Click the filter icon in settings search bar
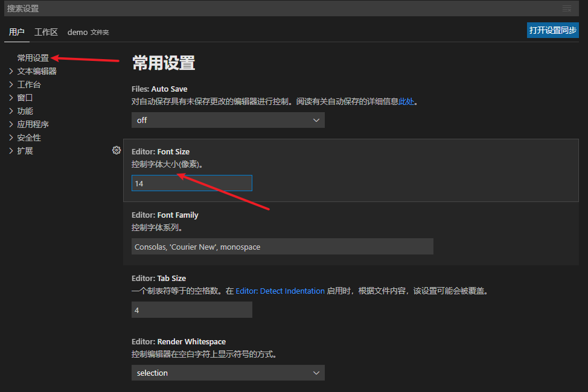 566,8
